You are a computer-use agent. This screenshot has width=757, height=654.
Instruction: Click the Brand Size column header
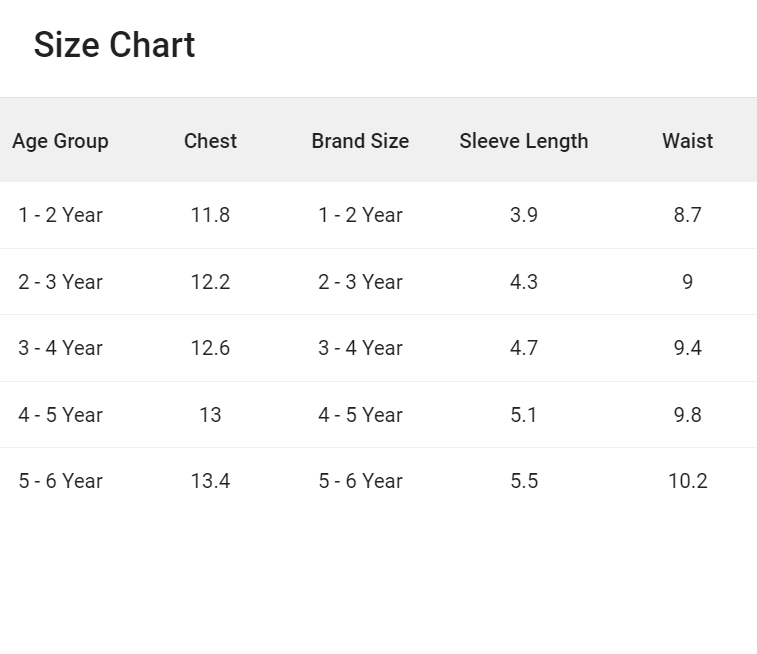click(360, 141)
